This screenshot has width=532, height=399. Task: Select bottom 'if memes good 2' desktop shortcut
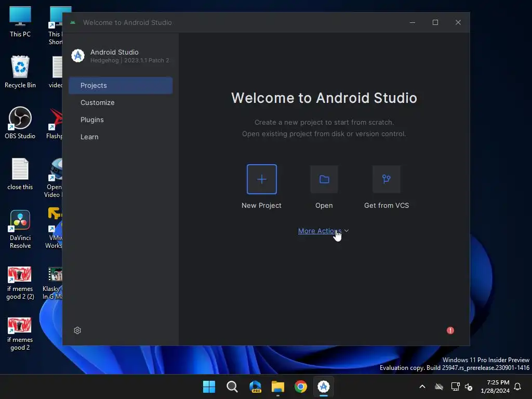pyautogui.click(x=20, y=334)
